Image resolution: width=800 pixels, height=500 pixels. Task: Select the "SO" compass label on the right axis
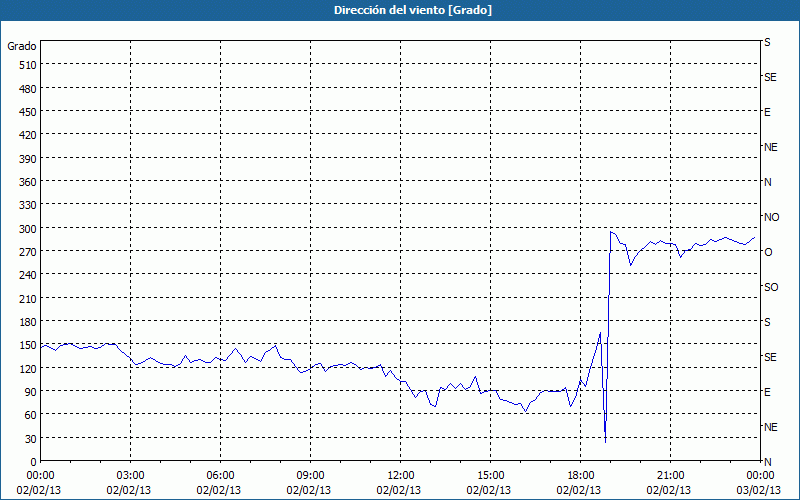(x=771, y=287)
